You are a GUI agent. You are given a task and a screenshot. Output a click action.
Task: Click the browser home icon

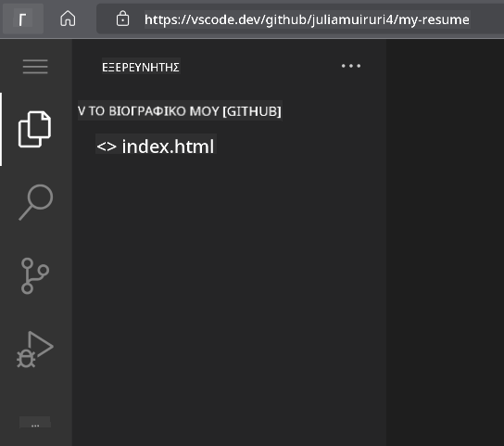[68, 19]
